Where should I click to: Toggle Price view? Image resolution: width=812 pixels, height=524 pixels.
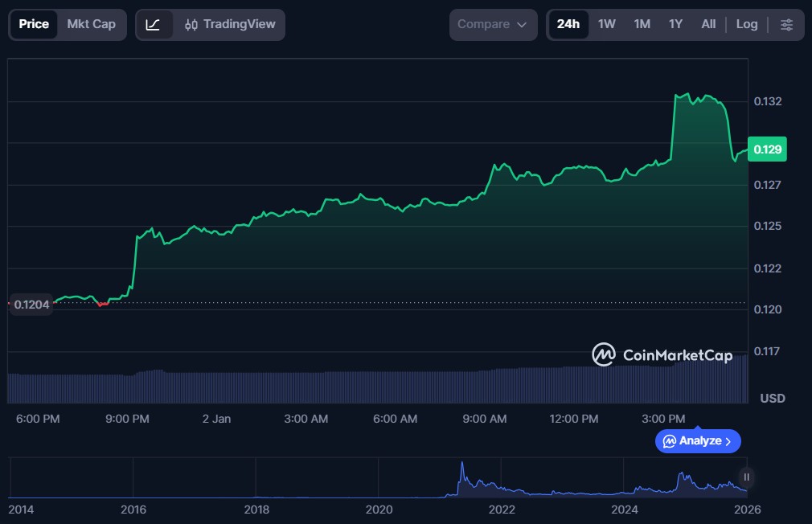tap(34, 24)
